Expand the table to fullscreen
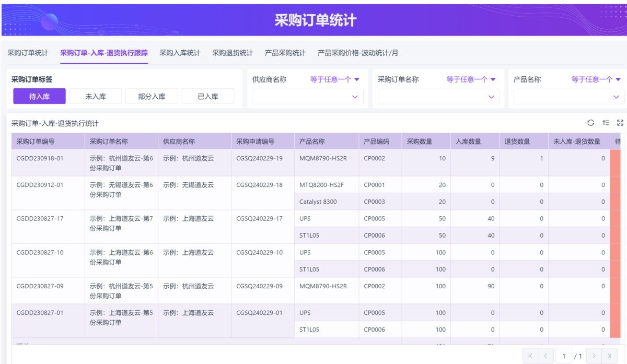This screenshot has height=364, width=627. click(620, 123)
